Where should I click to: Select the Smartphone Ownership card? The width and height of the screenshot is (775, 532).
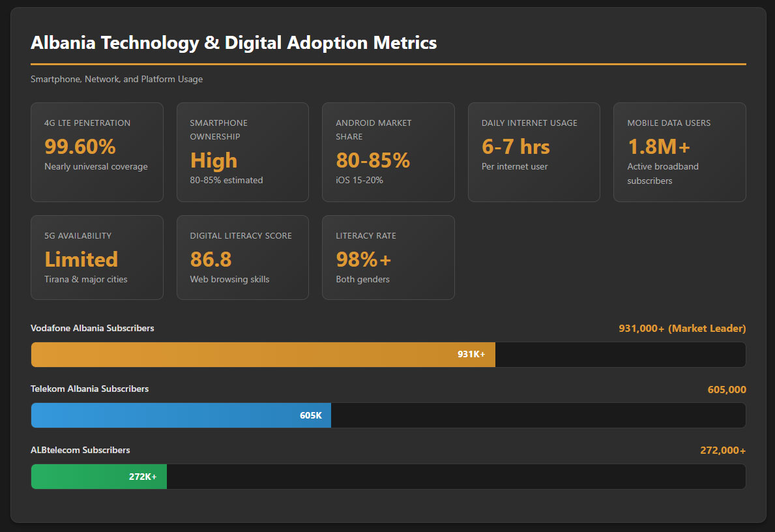(242, 152)
